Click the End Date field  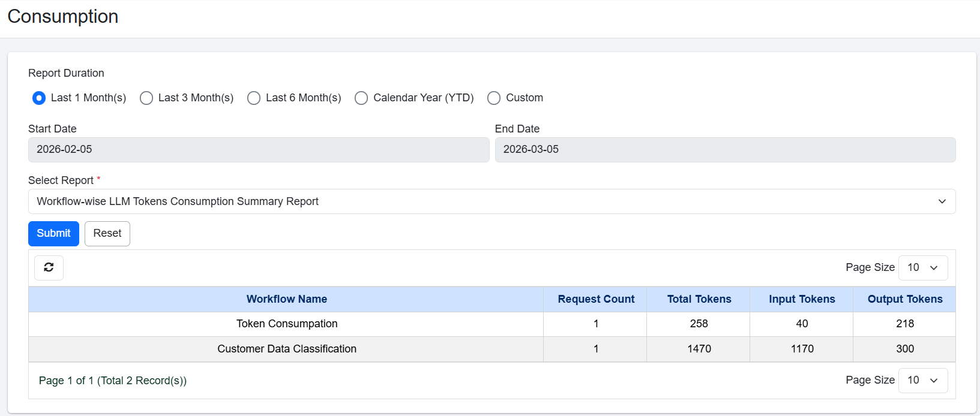[725, 149]
